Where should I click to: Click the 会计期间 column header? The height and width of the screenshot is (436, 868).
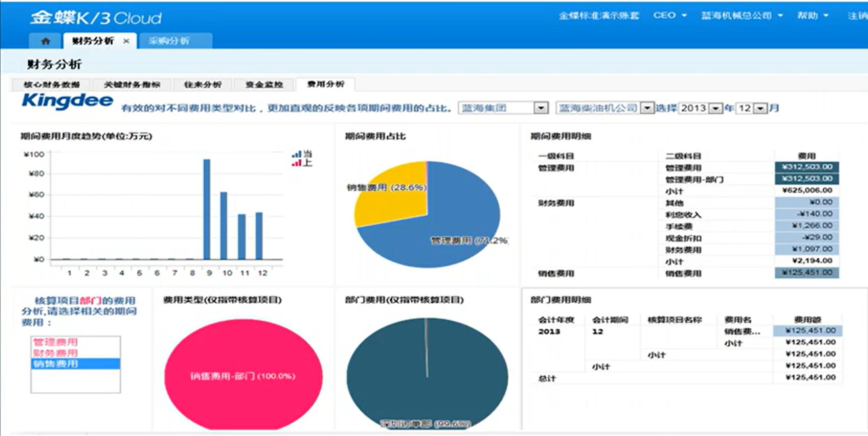pos(610,320)
